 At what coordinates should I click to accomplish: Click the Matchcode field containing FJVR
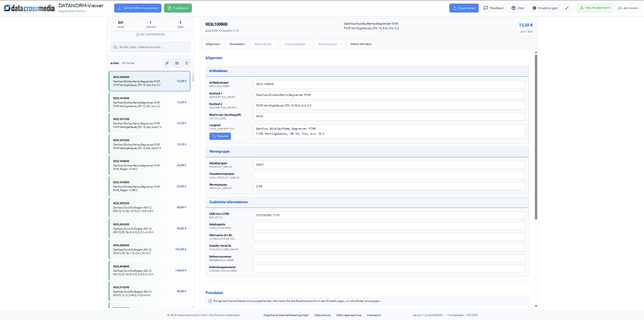[389, 116]
